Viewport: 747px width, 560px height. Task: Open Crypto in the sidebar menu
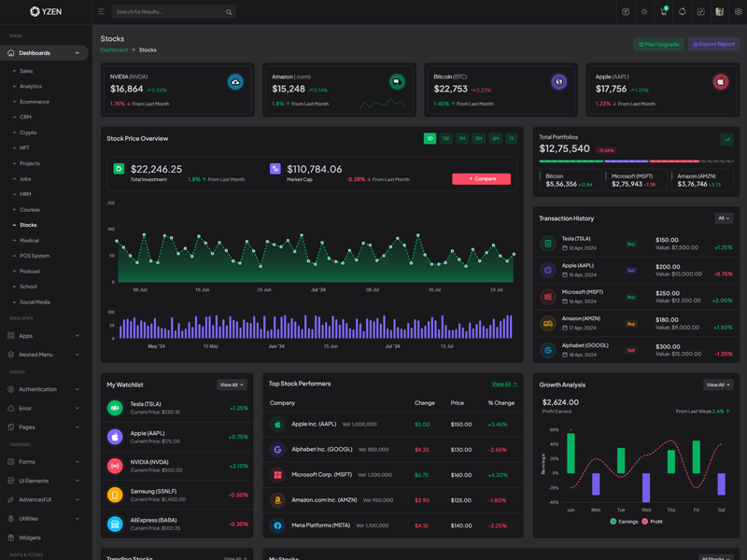tap(29, 133)
